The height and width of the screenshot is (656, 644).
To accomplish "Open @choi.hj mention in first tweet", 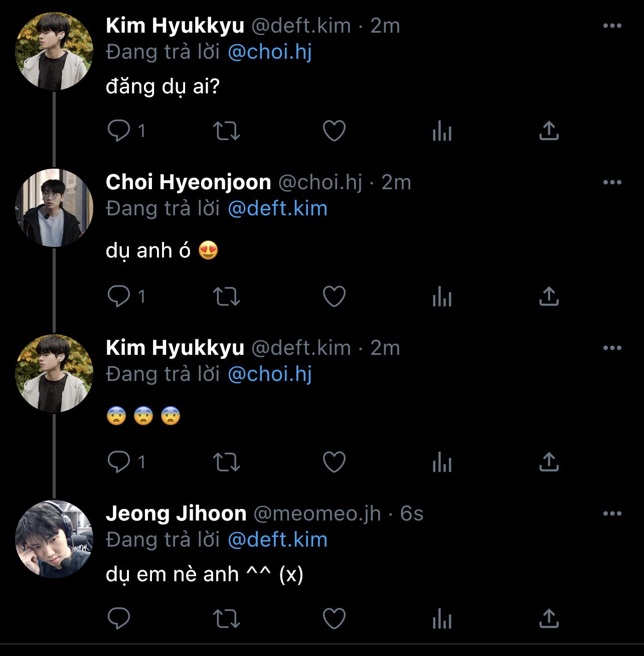I will (270, 52).
